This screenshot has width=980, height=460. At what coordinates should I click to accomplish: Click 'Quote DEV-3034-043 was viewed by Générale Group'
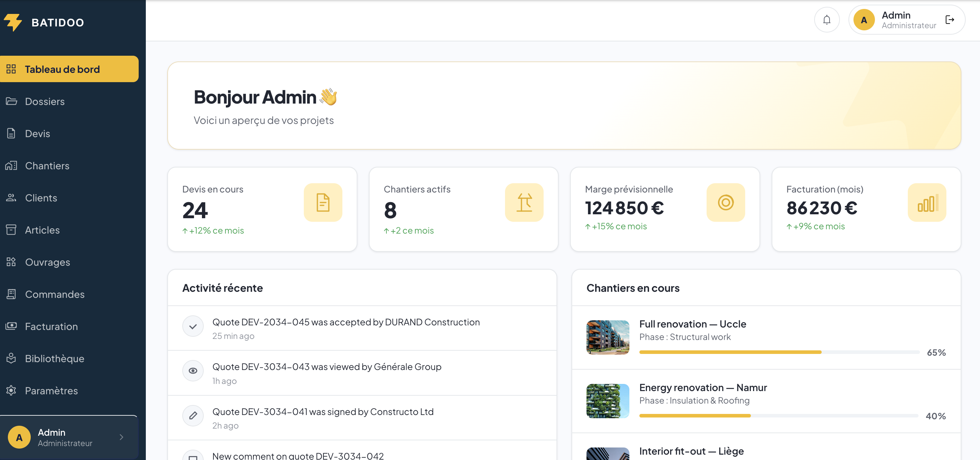[327, 366]
